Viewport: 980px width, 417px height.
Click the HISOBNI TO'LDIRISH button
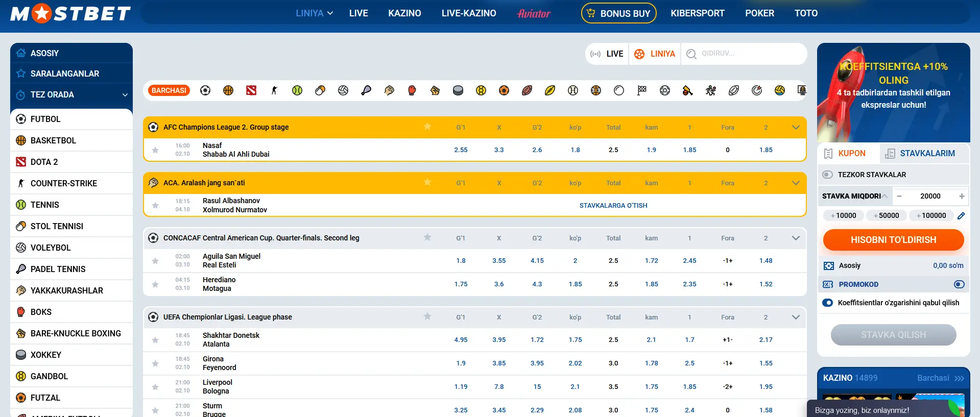[893, 240]
